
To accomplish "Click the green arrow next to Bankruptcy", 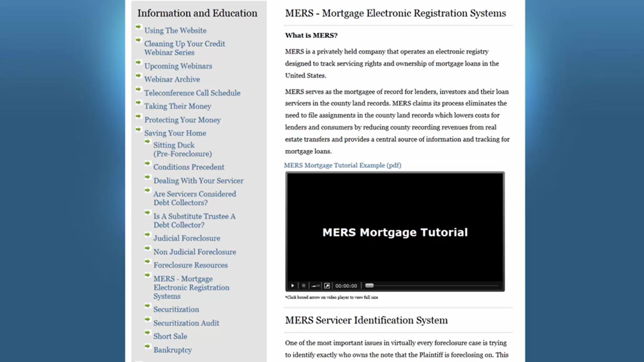I will point(147,346).
